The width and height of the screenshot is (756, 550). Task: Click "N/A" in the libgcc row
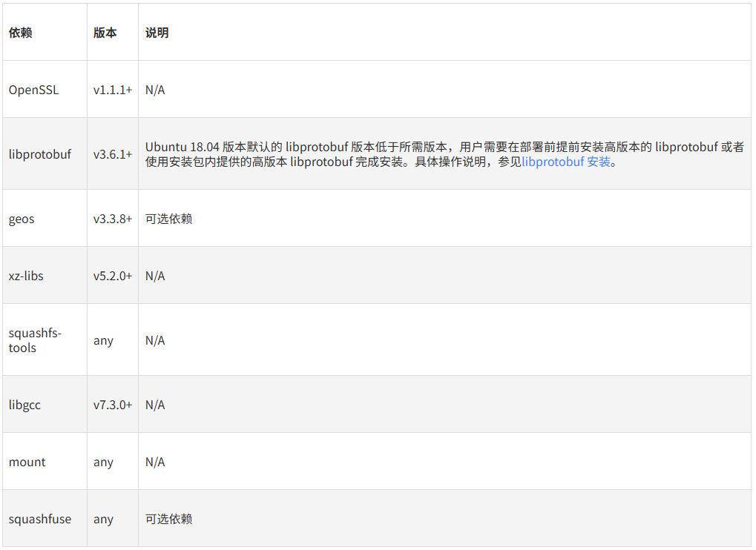(155, 405)
